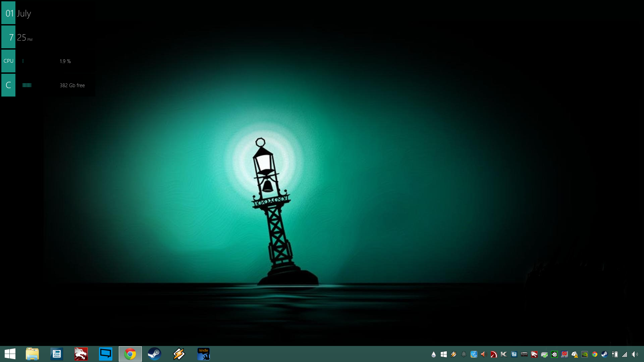Open the blue monitor app on taskbar

tap(106, 354)
